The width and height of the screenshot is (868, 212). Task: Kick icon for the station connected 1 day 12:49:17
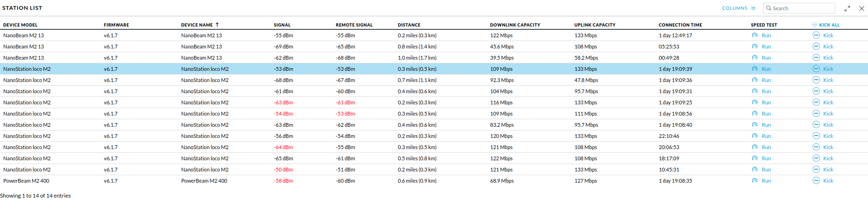(816, 35)
